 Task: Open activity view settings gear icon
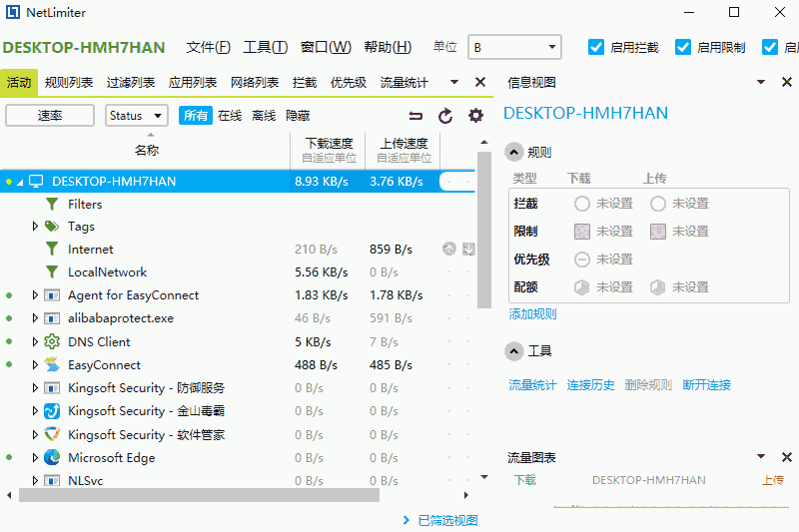coord(475,116)
